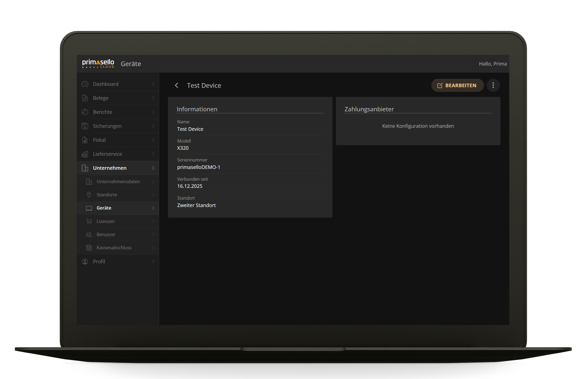Click the BEARBEITEN button
This screenshot has height=379, width=588.
tap(457, 85)
